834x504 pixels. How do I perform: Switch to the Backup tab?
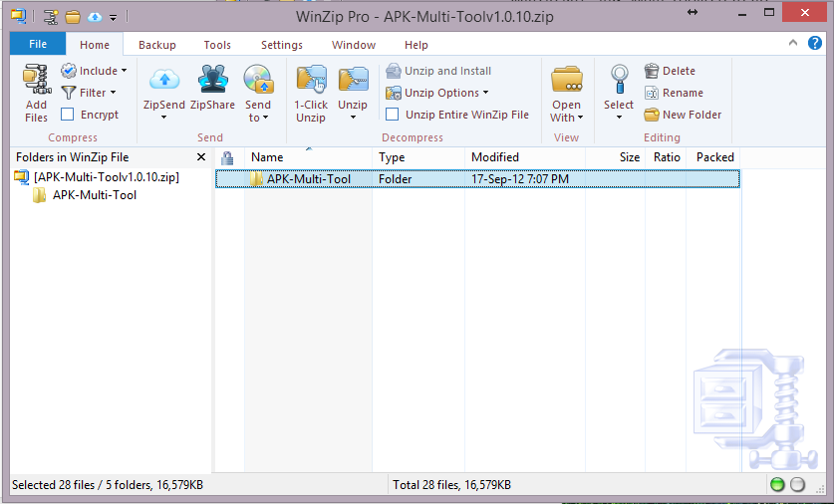pos(156,45)
